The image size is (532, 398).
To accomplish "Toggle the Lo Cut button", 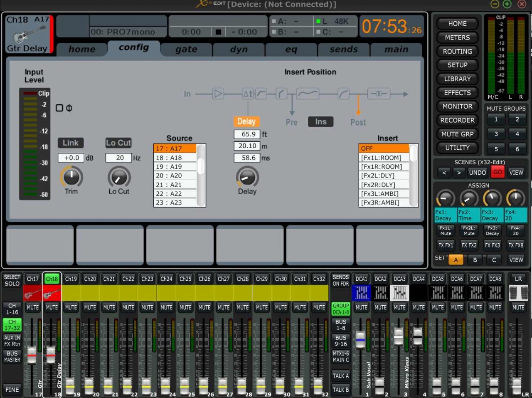I will pos(118,143).
